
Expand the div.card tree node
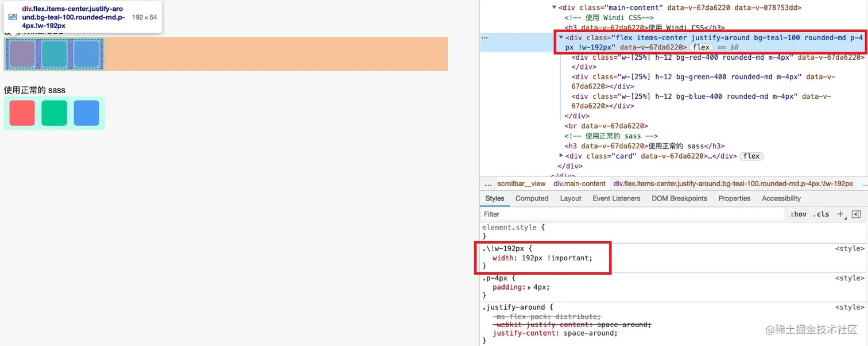(x=561, y=156)
